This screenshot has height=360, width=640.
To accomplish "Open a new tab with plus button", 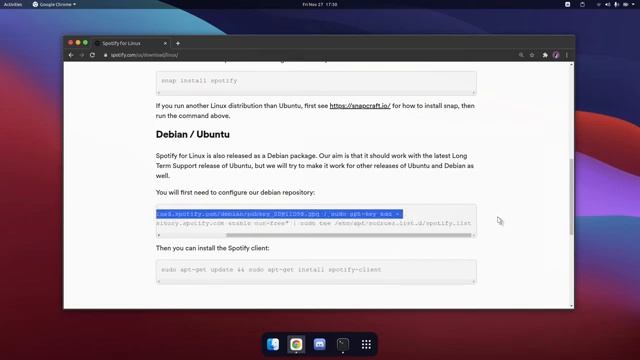I will [x=178, y=43].
